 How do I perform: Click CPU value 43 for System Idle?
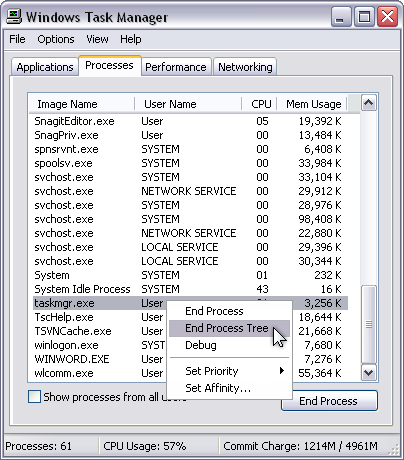tap(262, 289)
